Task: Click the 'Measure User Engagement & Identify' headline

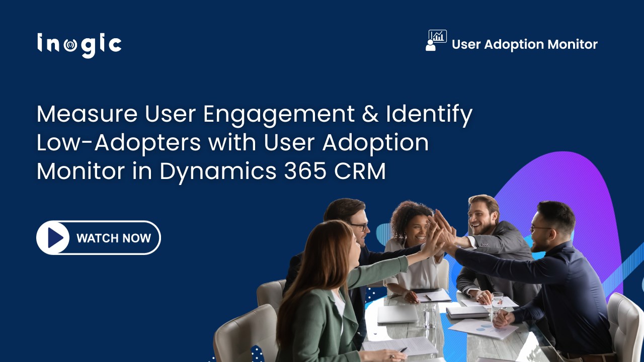Action: point(255,114)
